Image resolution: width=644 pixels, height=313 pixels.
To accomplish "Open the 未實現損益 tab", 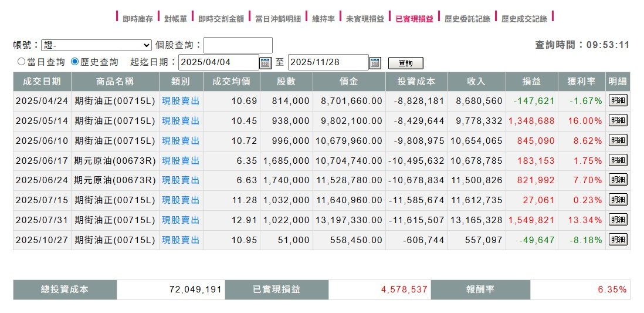I will [365, 19].
